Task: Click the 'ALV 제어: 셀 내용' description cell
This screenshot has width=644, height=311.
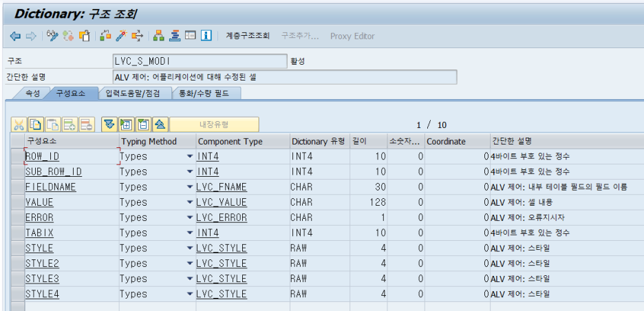Action: tap(567, 202)
